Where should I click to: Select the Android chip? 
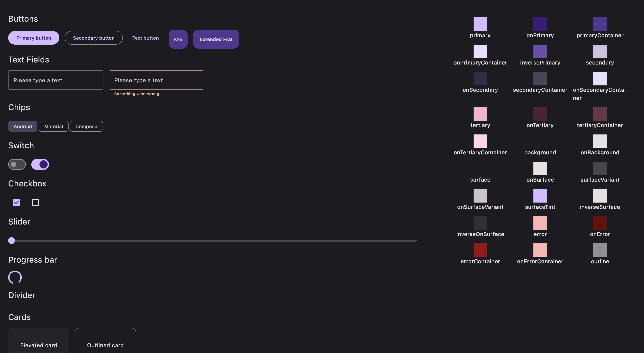[x=22, y=126]
